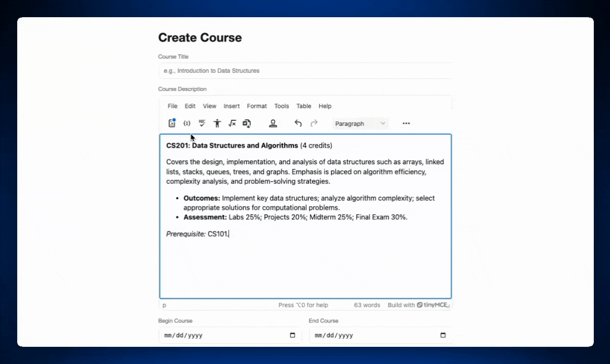The image size is (610, 364).
Task: Insert a math equation with the formula icon
Action: click(232, 123)
